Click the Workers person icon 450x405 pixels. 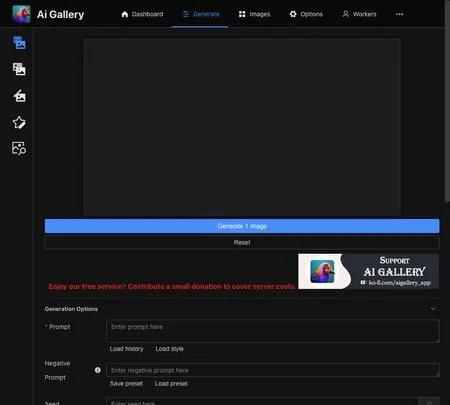tap(346, 14)
